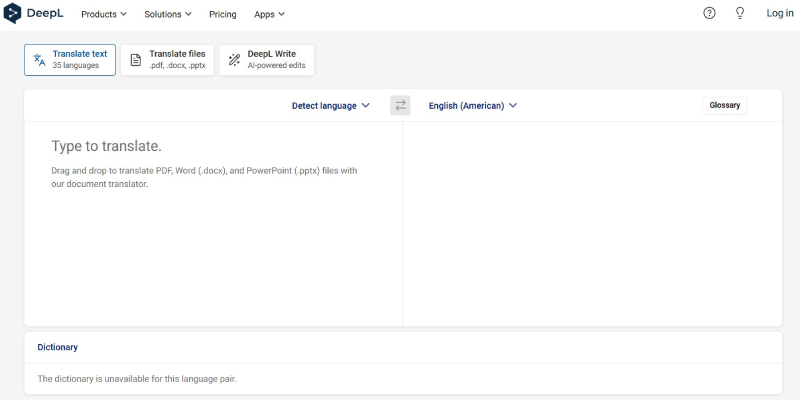Click the Log in link
The height and width of the screenshot is (400, 800).
(x=780, y=14)
